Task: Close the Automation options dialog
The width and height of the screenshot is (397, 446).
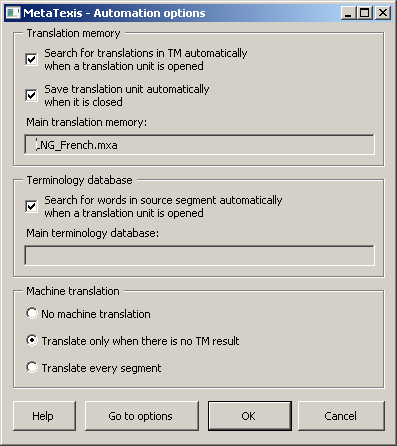Action: click(x=383, y=13)
